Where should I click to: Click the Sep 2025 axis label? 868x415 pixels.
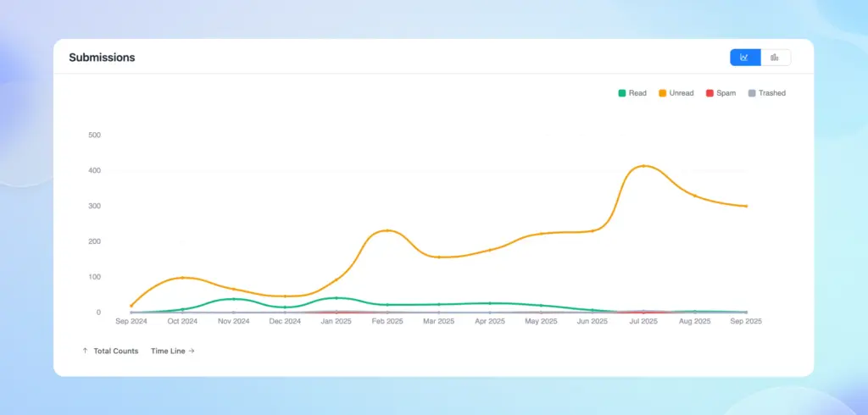pyautogui.click(x=746, y=322)
